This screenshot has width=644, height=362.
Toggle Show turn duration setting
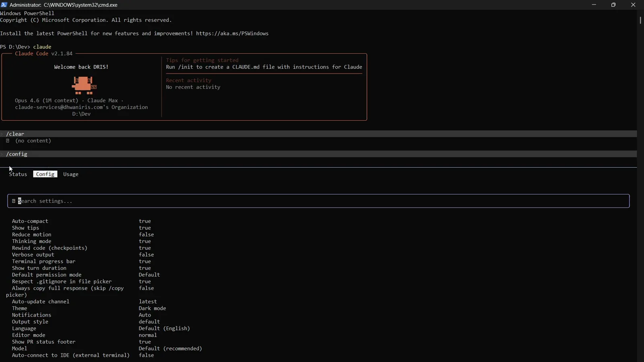pyautogui.click(x=81, y=268)
